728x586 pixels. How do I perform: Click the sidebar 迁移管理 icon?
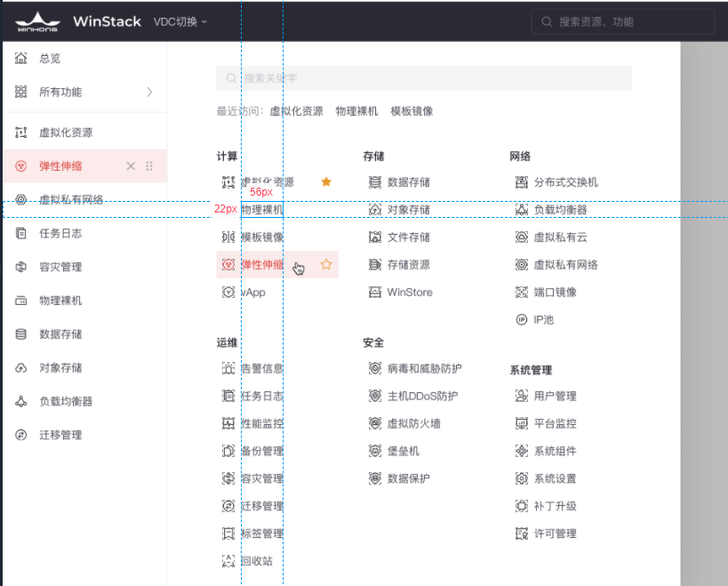[21, 435]
